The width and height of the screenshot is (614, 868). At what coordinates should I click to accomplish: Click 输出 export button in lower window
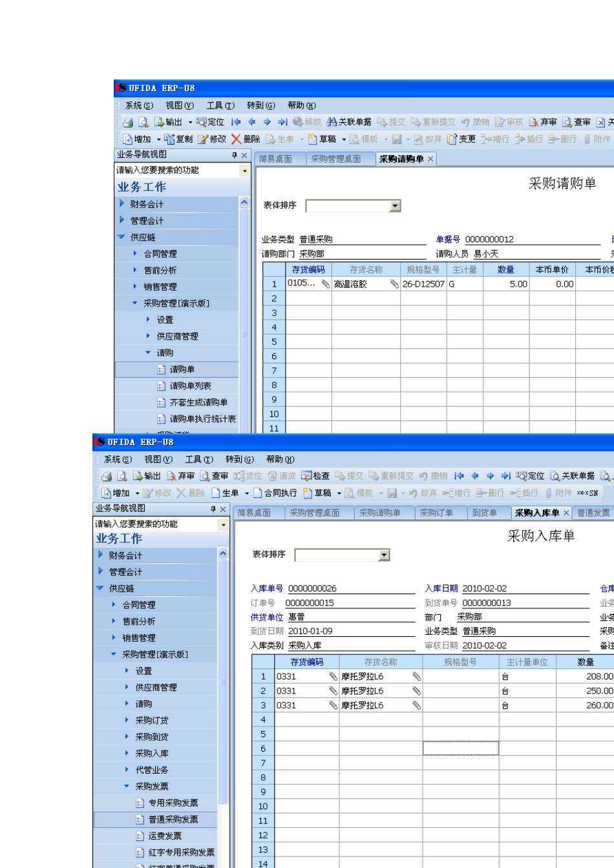[x=147, y=476]
